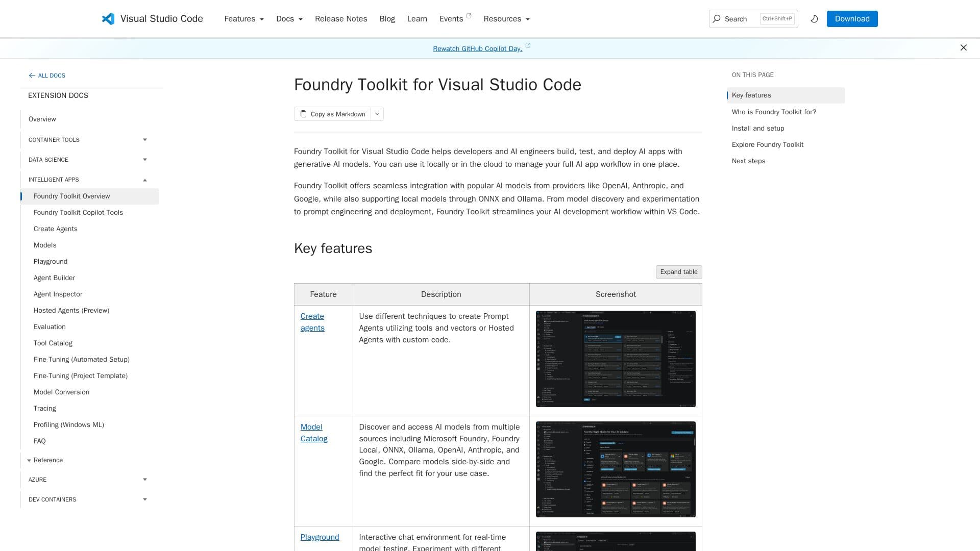Image resolution: width=980 pixels, height=551 pixels.
Task: Select Overview in the sidebar
Action: pyautogui.click(x=42, y=119)
